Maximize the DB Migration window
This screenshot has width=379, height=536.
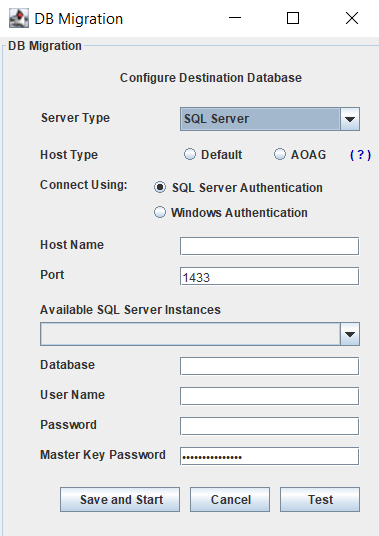[293, 18]
